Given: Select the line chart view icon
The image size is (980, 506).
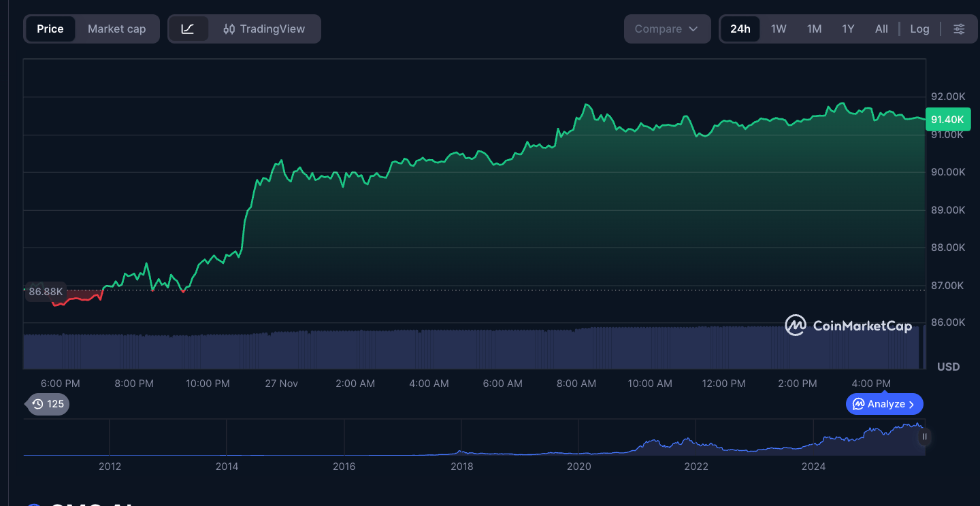Looking at the screenshot, I should pos(188,29).
